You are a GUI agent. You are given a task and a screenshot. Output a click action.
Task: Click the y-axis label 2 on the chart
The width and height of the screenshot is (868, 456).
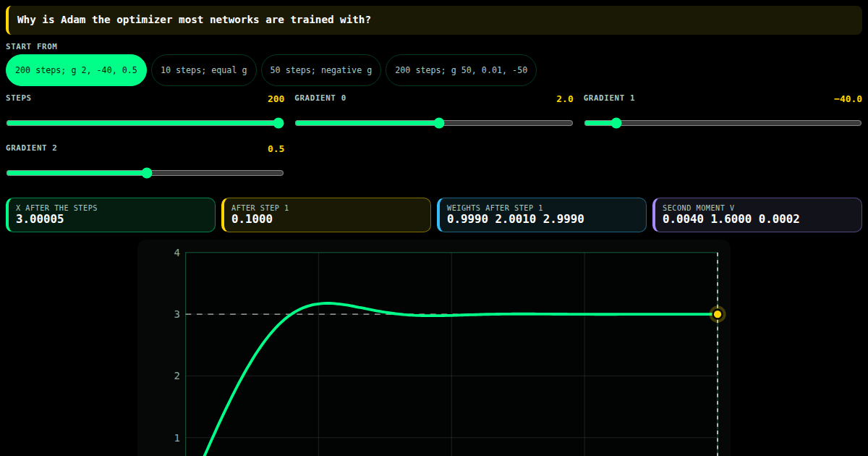click(176, 376)
